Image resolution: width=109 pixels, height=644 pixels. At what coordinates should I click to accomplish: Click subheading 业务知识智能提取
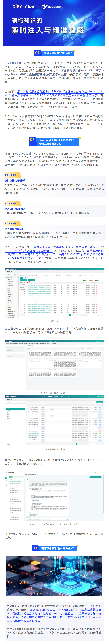click(15, 209)
